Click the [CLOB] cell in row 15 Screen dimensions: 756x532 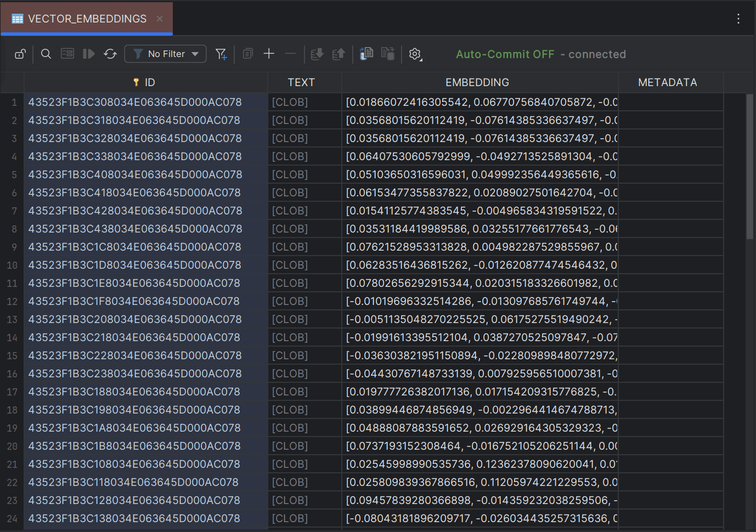tap(305, 355)
